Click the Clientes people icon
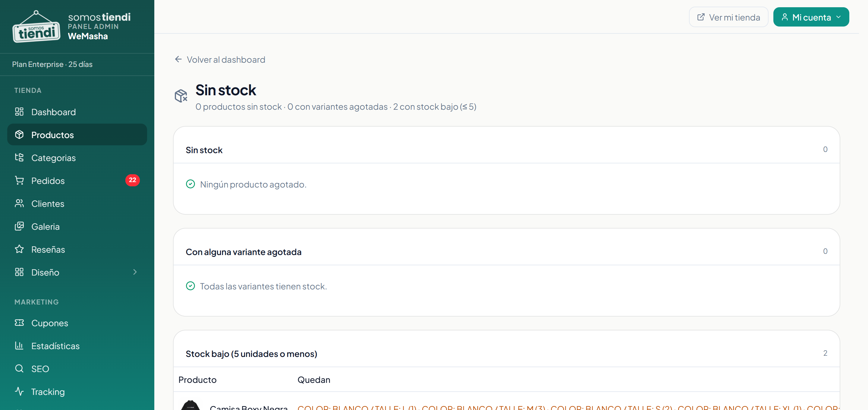The height and width of the screenshot is (410, 868). click(19, 203)
